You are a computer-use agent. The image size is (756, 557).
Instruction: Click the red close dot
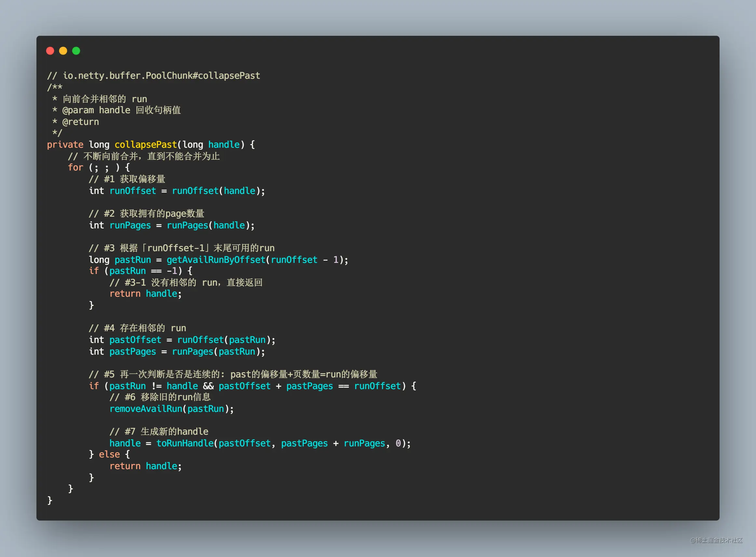pyautogui.click(x=50, y=51)
